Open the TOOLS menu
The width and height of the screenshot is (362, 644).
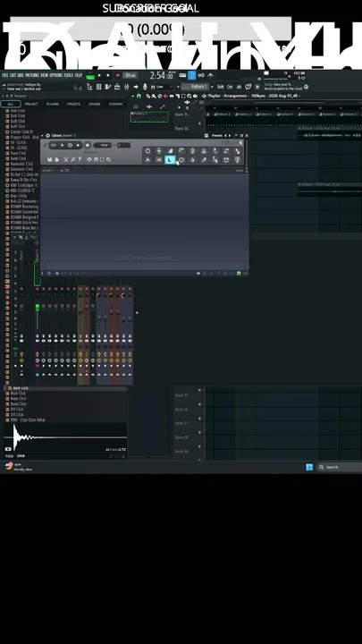(69, 75)
